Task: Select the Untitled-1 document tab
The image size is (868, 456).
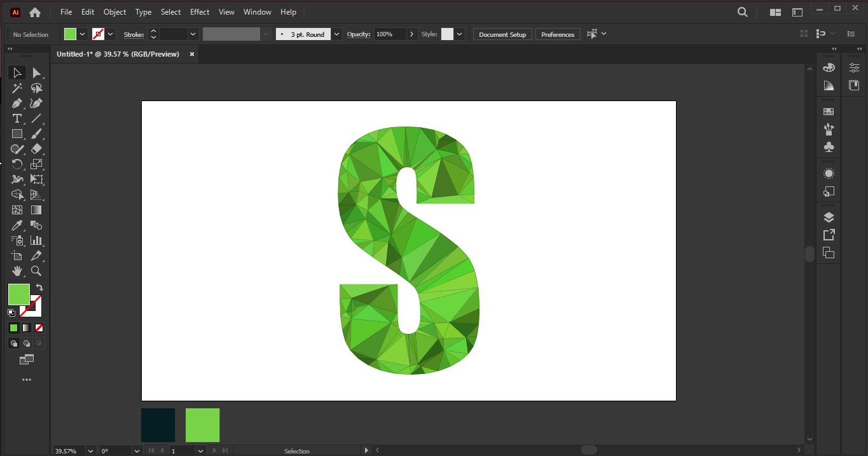Action: [x=118, y=54]
